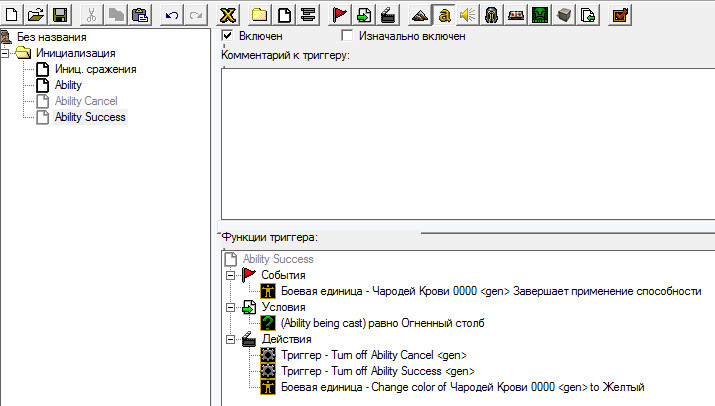This screenshot has height=406, width=715.
Task: Undo the last action
Action: tap(171, 15)
